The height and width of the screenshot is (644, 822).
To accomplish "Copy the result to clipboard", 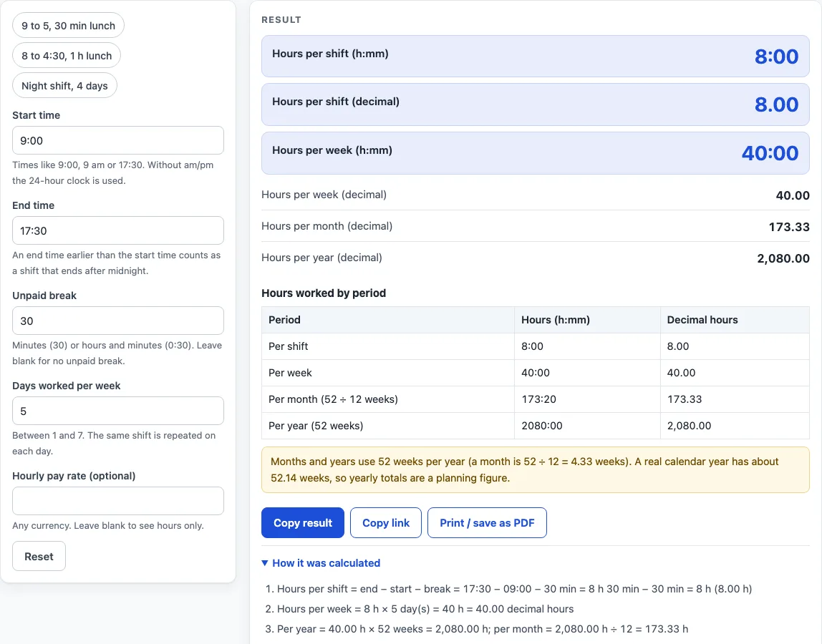I will point(302,523).
